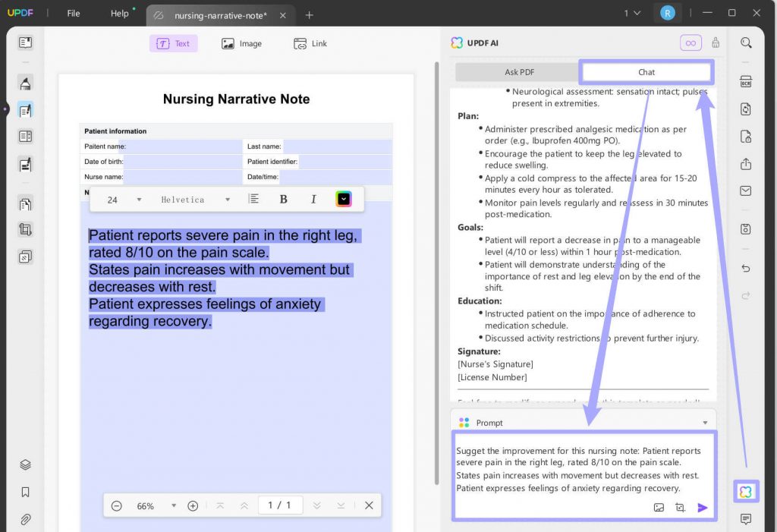777x532 pixels.
Task: Open the Search magnifier icon
Action: tap(745, 42)
